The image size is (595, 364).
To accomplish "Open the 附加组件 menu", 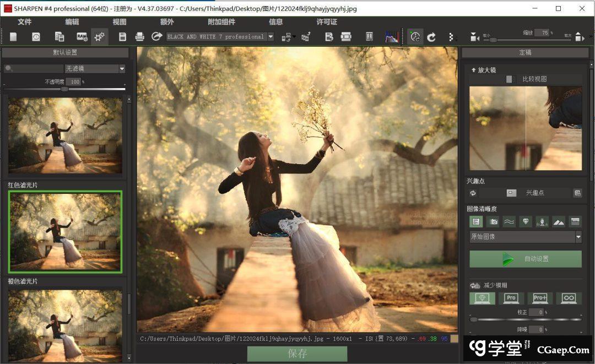I will click(221, 22).
